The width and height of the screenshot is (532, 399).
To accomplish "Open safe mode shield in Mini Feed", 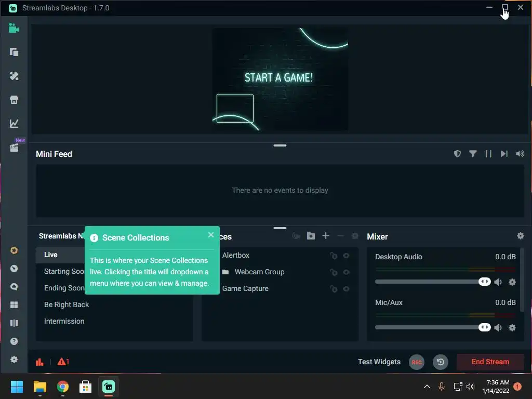I will pos(457,154).
